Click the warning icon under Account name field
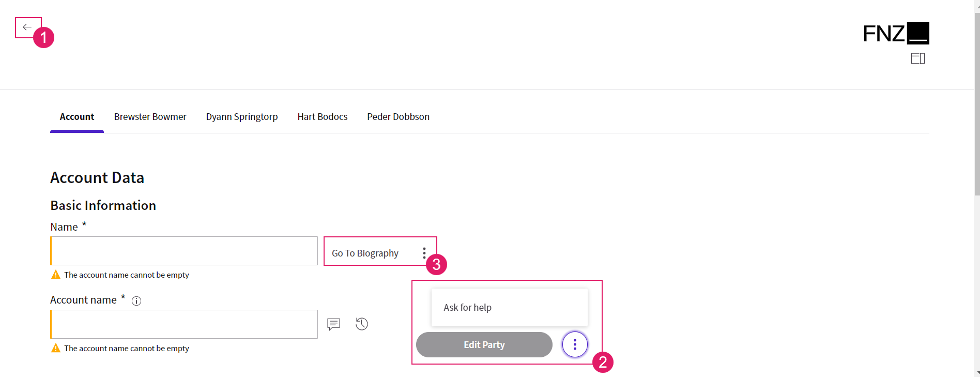The width and height of the screenshot is (980, 377). click(x=56, y=348)
